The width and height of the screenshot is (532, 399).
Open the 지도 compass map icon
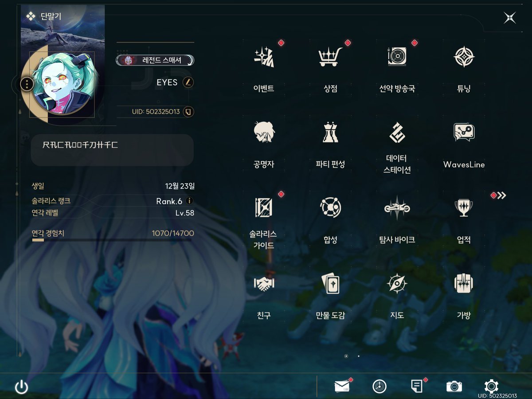point(397,283)
